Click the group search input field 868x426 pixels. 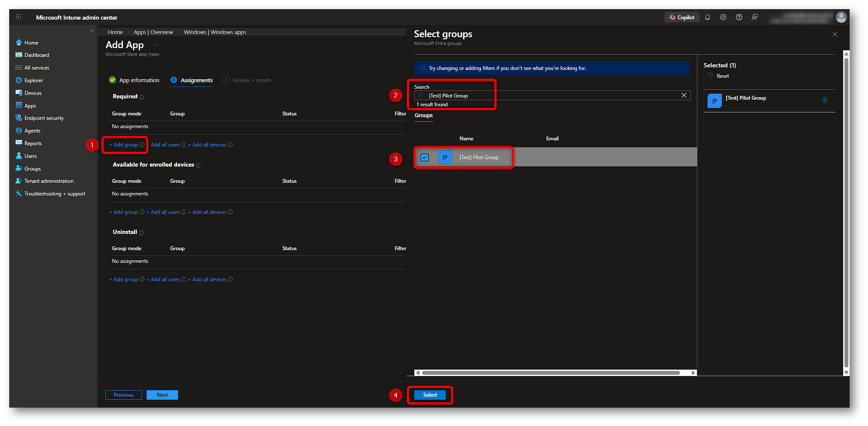(x=551, y=96)
